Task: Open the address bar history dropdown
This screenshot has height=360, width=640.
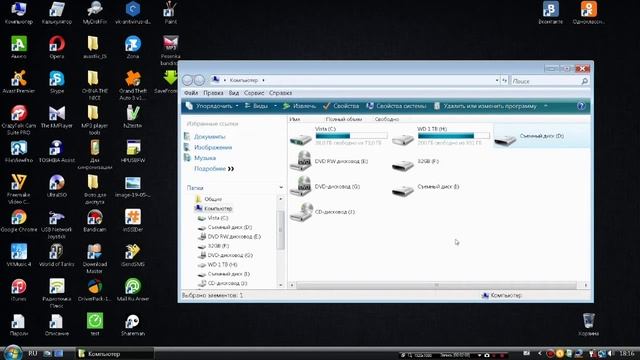Action: tap(497, 80)
